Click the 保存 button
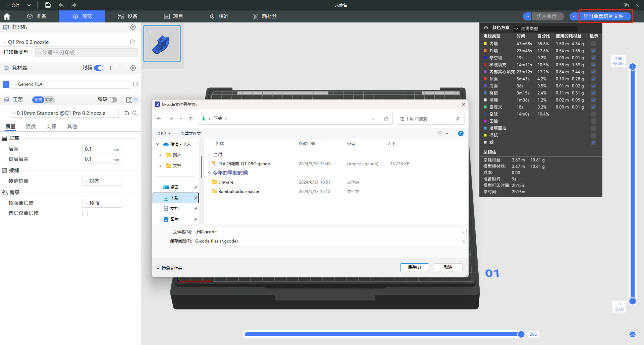This screenshot has height=345, width=644. [414, 267]
